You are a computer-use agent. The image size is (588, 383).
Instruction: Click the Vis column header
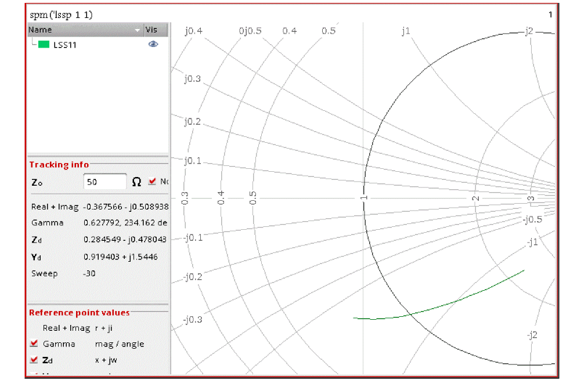coord(151,30)
